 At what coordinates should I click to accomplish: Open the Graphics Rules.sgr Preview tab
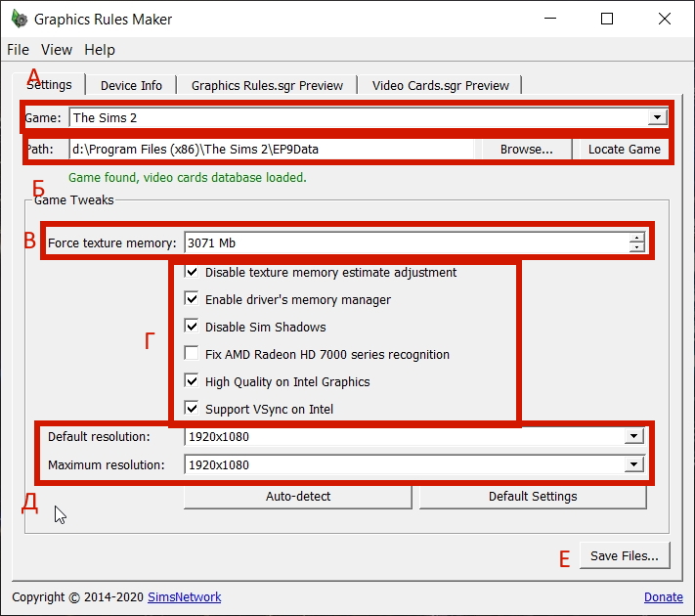[x=267, y=85]
